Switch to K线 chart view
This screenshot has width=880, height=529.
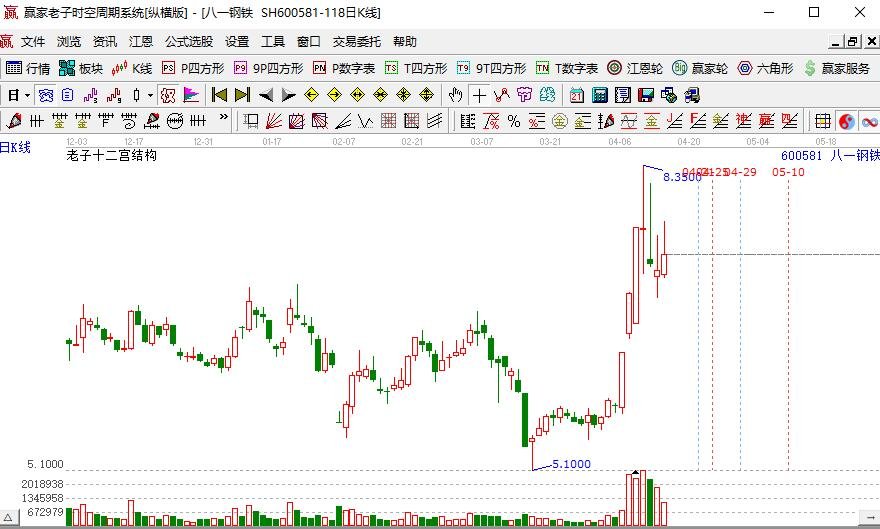tap(132, 68)
